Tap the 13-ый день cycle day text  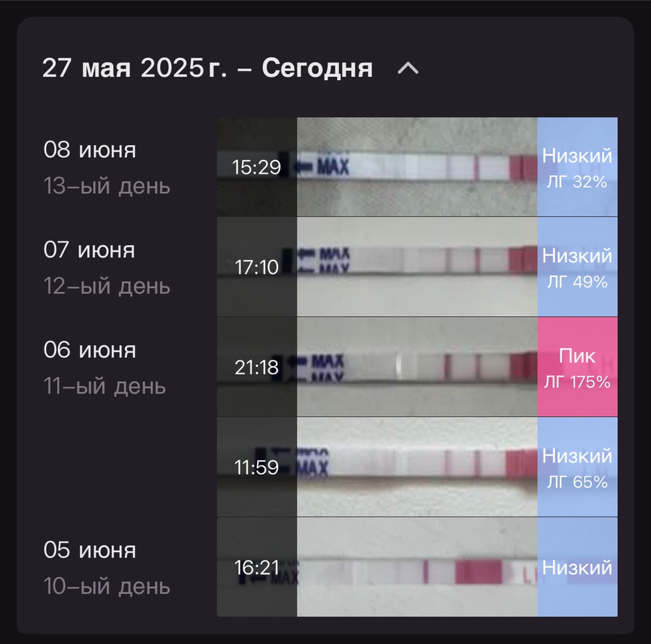pos(107,186)
